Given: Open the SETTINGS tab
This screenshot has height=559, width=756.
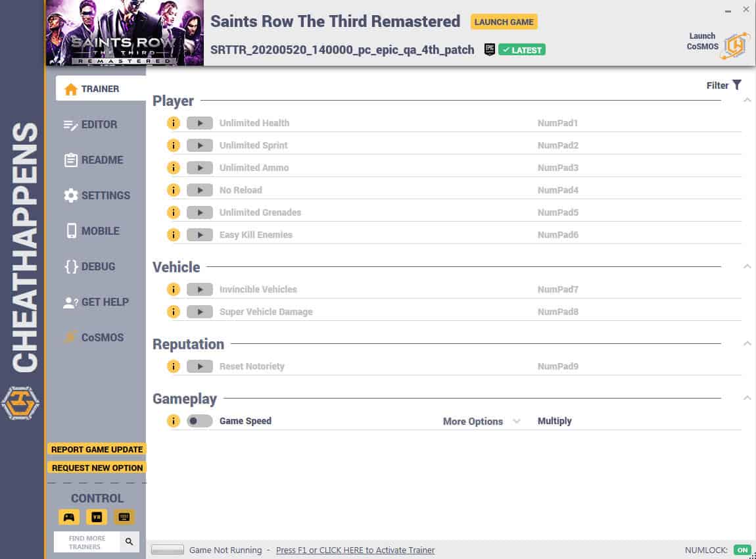Looking at the screenshot, I should point(97,195).
